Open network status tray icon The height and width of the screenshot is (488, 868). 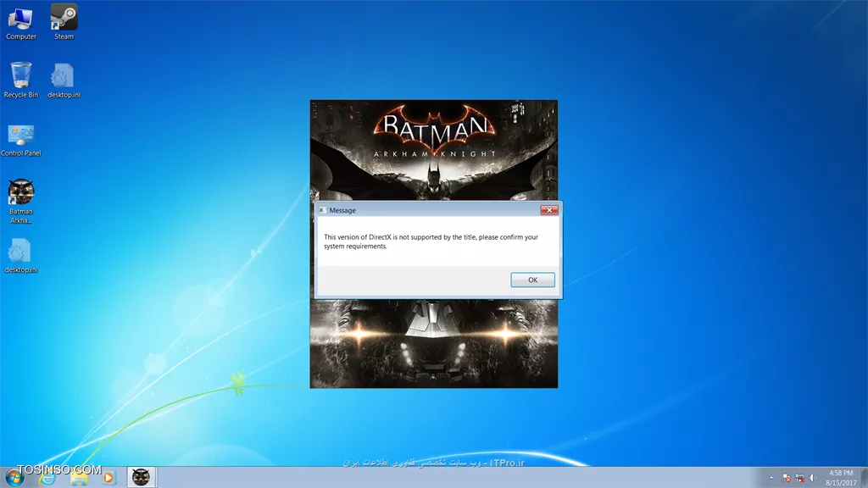tap(800, 478)
